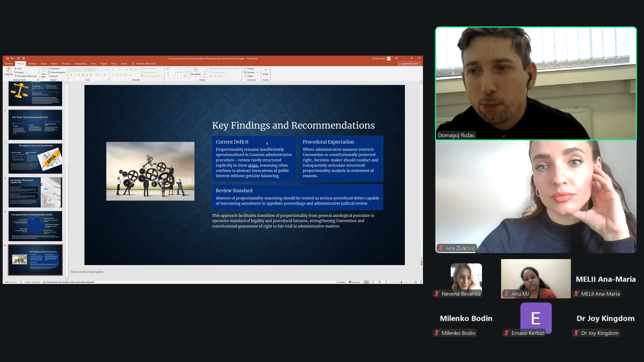This screenshot has height=362, width=644.
Task: Open the Animacije ribbon tab
Action: (66, 64)
